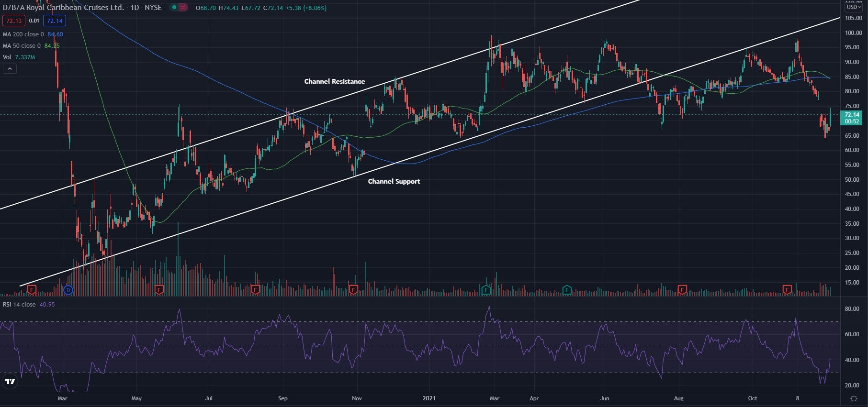The image size is (868, 407).
Task: Click the RSI value 40.95
Action: pyautogui.click(x=47, y=305)
